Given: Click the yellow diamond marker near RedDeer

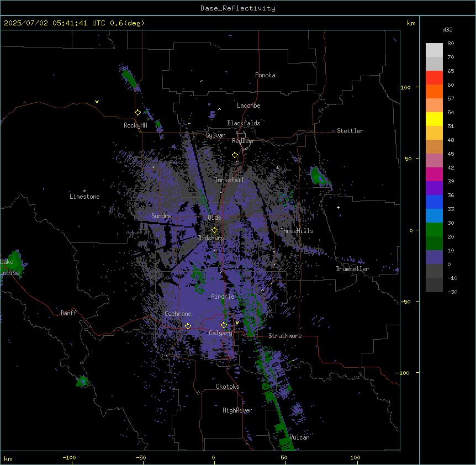Looking at the screenshot, I should tap(235, 155).
